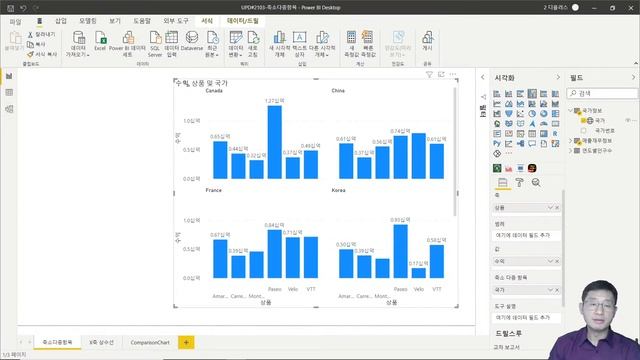Click the green custom visual icon
Image resolution: width=640 pixels, height=360 pixels.
pyautogui.click(x=497, y=168)
